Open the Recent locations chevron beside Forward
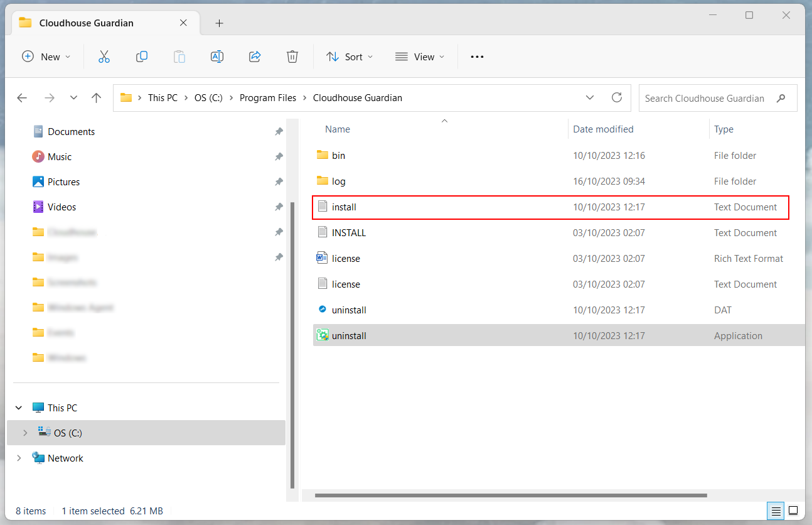This screenshot has width=812, height=525. coord(73,98)
